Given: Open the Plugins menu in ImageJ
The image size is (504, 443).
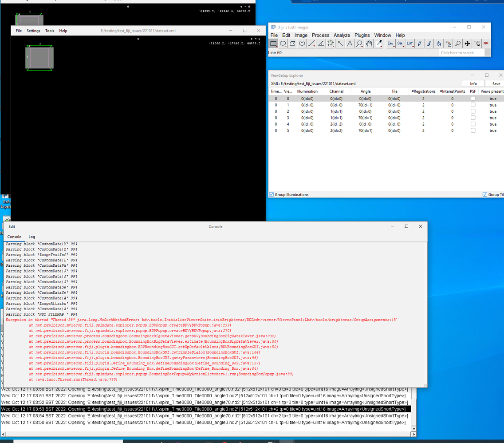Looking at the screenshot, I should click(x=362, y=35).
